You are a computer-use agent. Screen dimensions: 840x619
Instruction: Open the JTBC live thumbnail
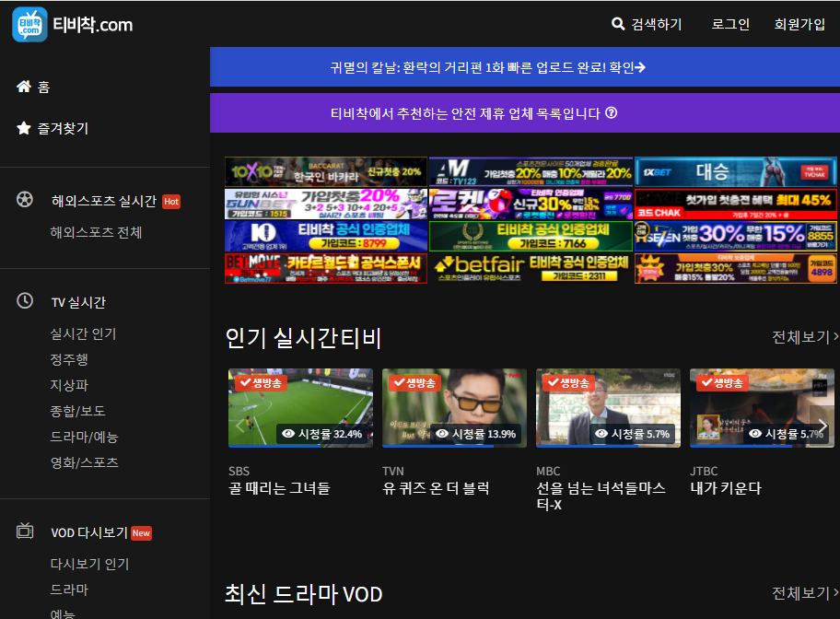(762, 408)
